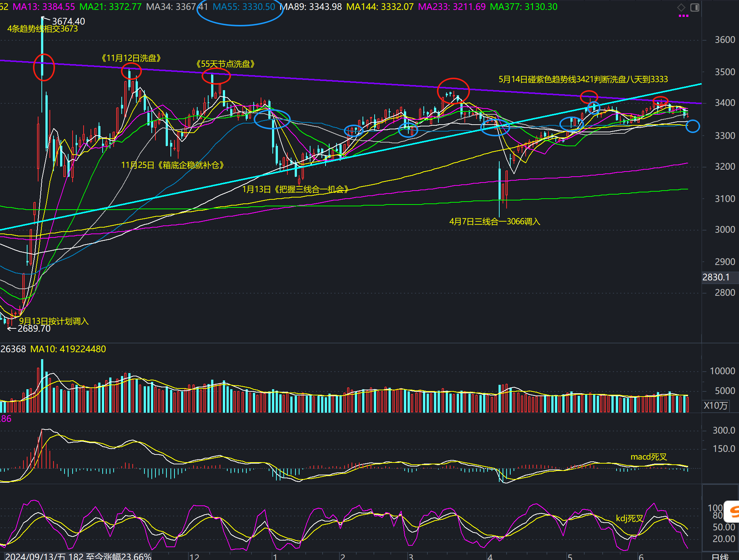Click the 2900 price axis label

725,262
